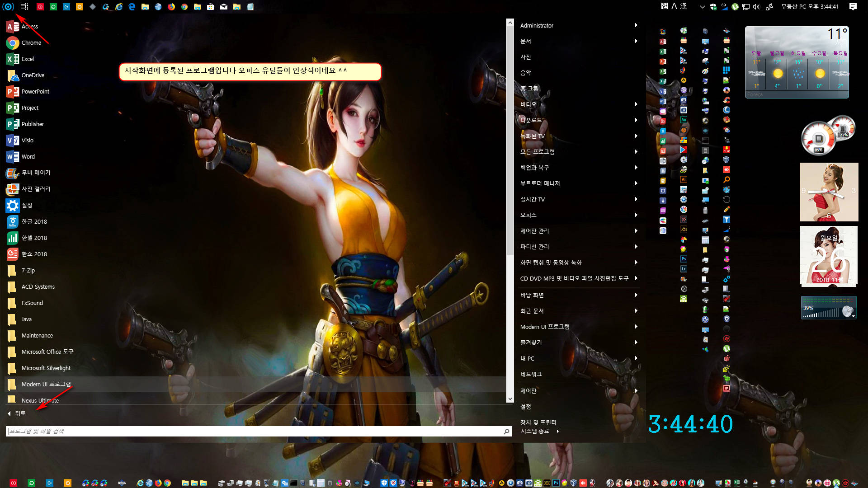Click the calendar gadget showing 26
Screen dimensions: 868x488
pos(829,256)
